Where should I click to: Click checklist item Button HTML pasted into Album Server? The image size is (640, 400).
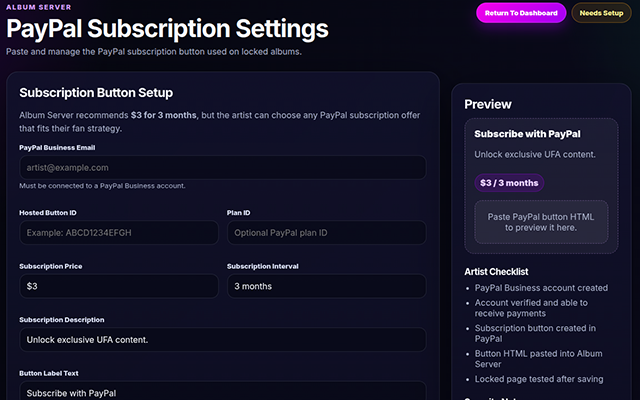(x=538, y=358)
